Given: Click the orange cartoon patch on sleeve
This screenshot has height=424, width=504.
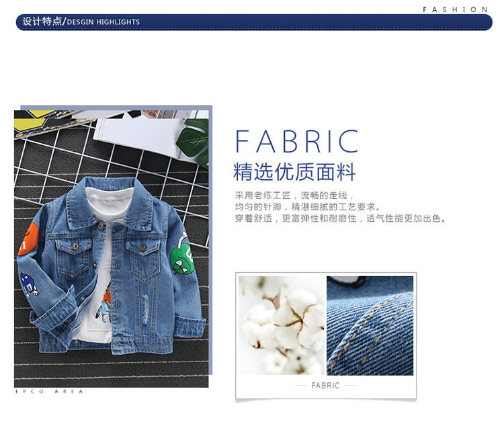Looking at the screenshot, I should coord(28,239).
